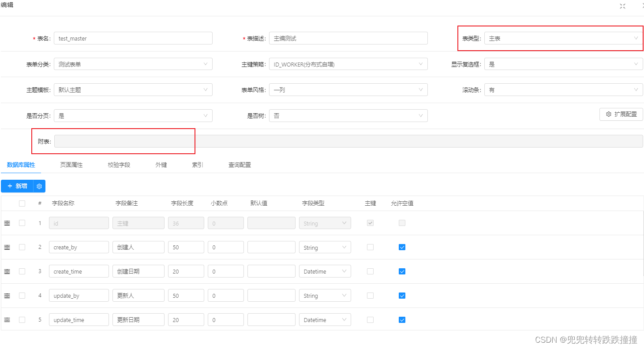This screenshot has height=348, width=644.
Task: Click the 字段名称 column header
Action: (63, 204)
